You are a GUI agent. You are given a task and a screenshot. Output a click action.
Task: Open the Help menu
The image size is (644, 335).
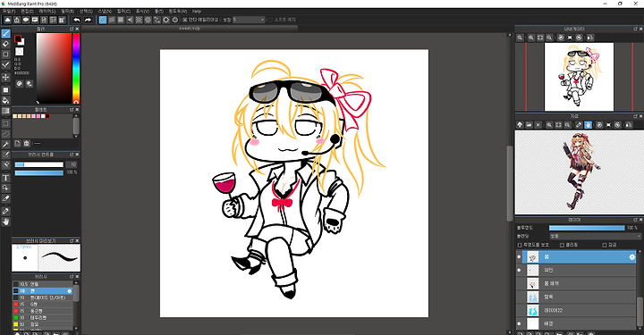click(197, 12)
